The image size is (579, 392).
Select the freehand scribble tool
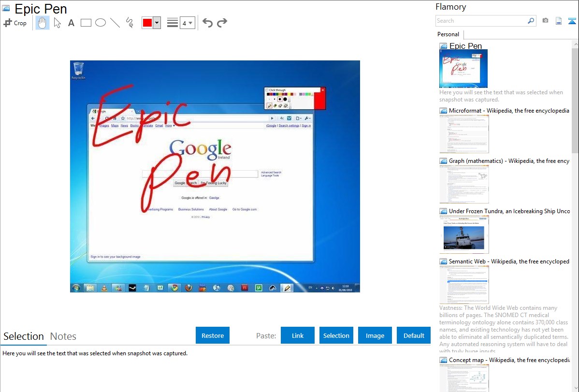(130, 23)
